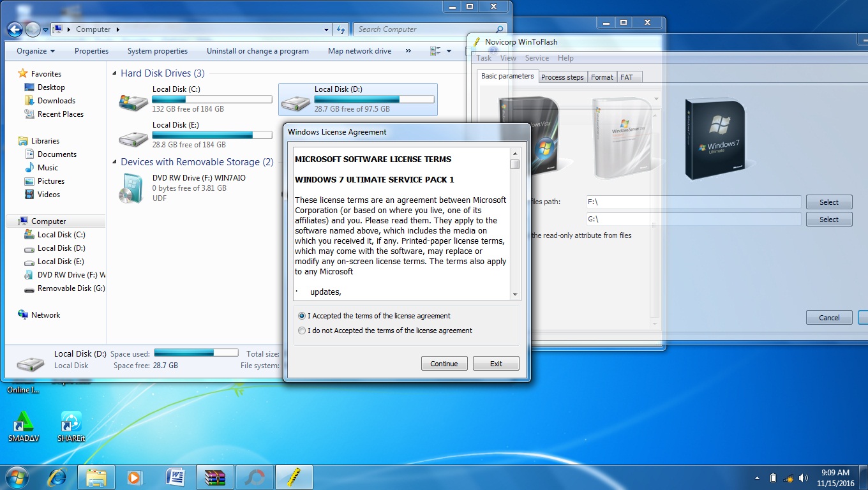868x490 pixels.
Task: Open the Windows Start menu
Action: [17, 477]
